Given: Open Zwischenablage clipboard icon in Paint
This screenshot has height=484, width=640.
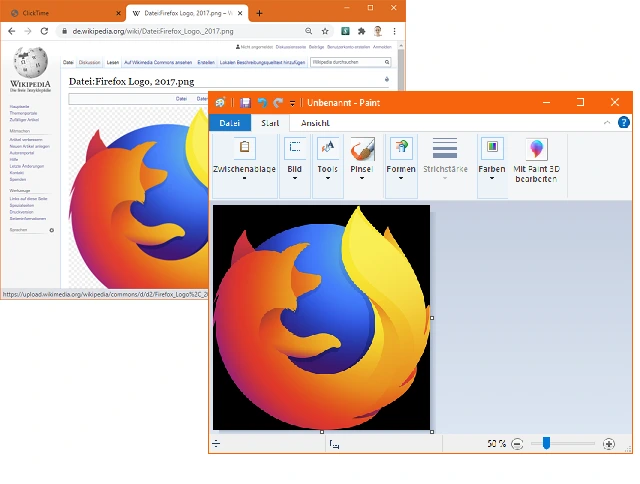Looking at the screenshot, I should click(x=244, y=148).
